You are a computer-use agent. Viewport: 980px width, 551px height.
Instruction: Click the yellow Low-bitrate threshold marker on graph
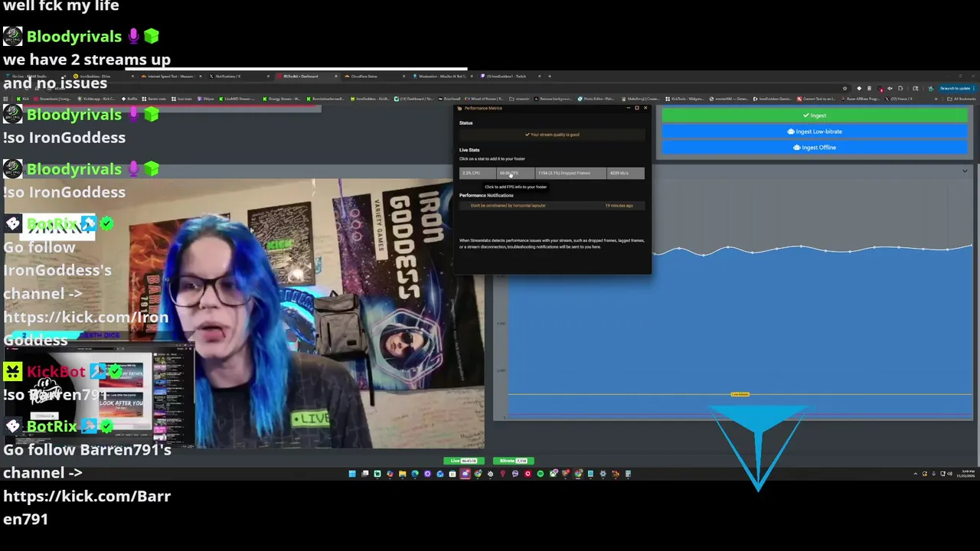tap(740, 395)
